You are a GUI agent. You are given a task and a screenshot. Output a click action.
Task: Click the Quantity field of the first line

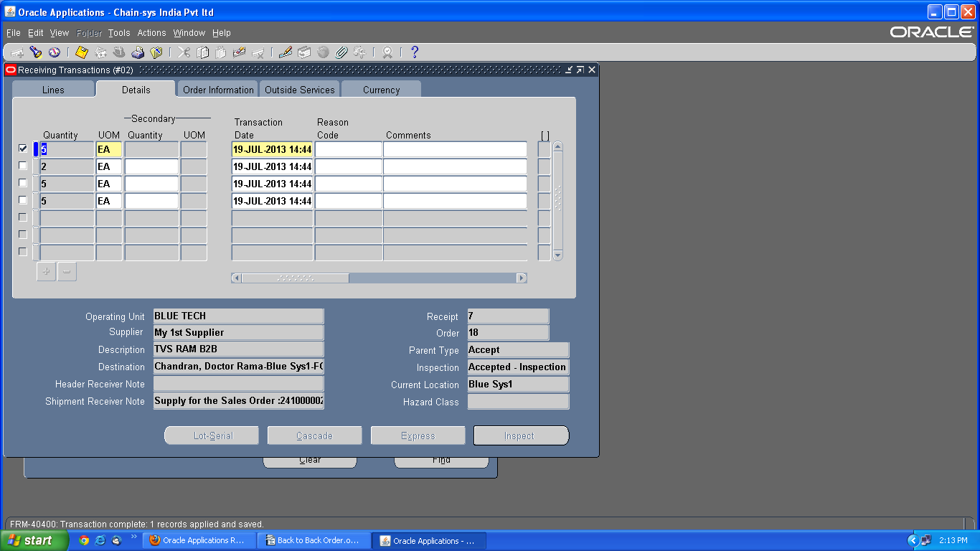pyautogui.click(x=67, y=149)
